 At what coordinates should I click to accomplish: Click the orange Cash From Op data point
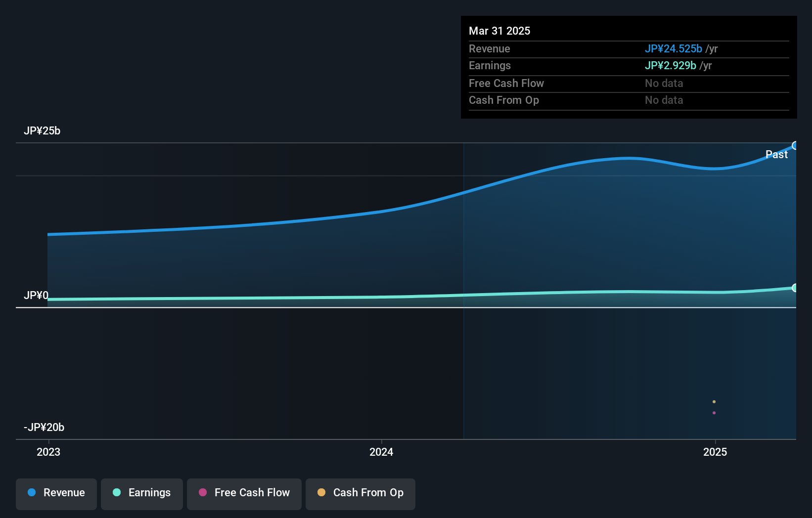714,402
